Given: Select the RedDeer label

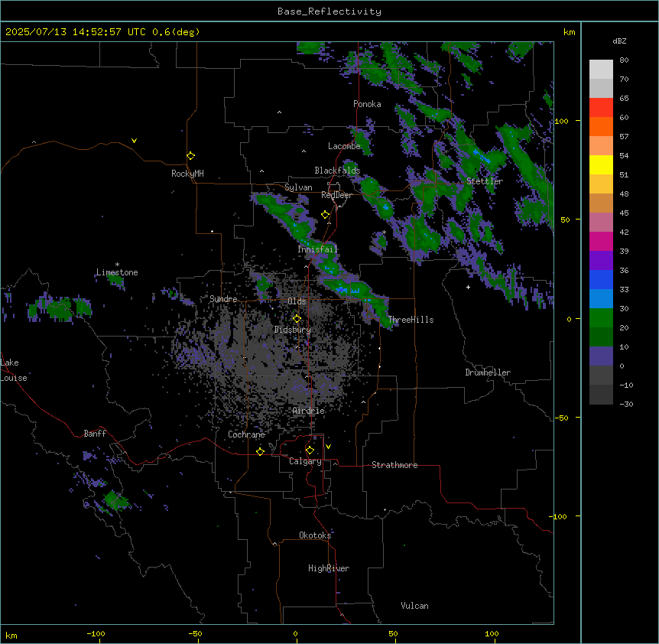Looking at the screenshot, I should click(x=336, y=195).
